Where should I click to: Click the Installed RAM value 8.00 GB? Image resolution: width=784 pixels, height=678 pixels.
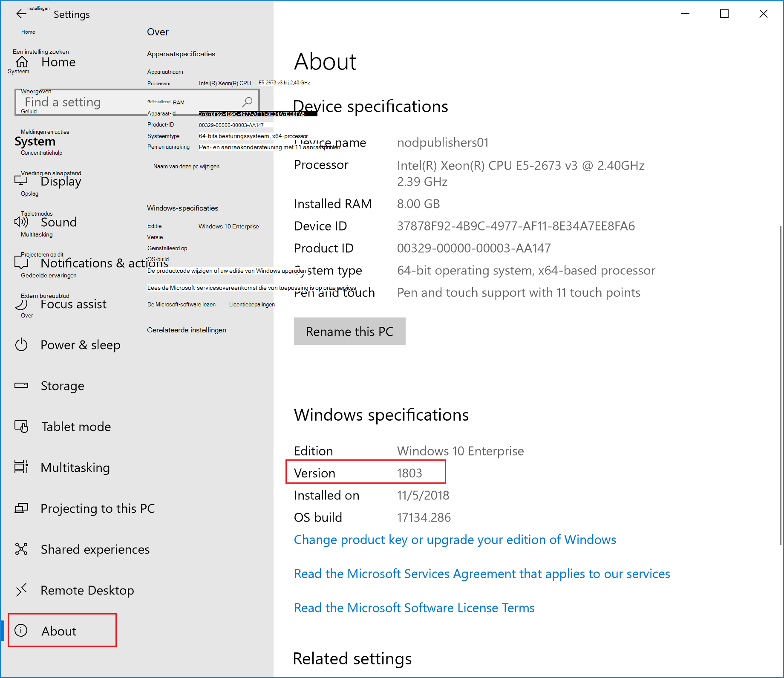418,204
